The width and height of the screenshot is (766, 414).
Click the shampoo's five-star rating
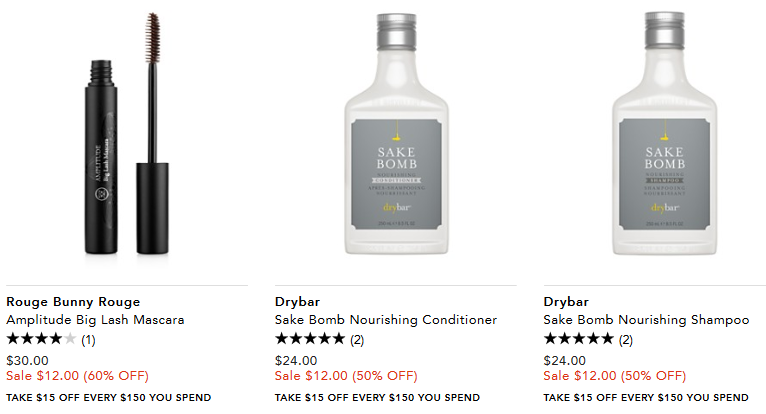point(578,339)
